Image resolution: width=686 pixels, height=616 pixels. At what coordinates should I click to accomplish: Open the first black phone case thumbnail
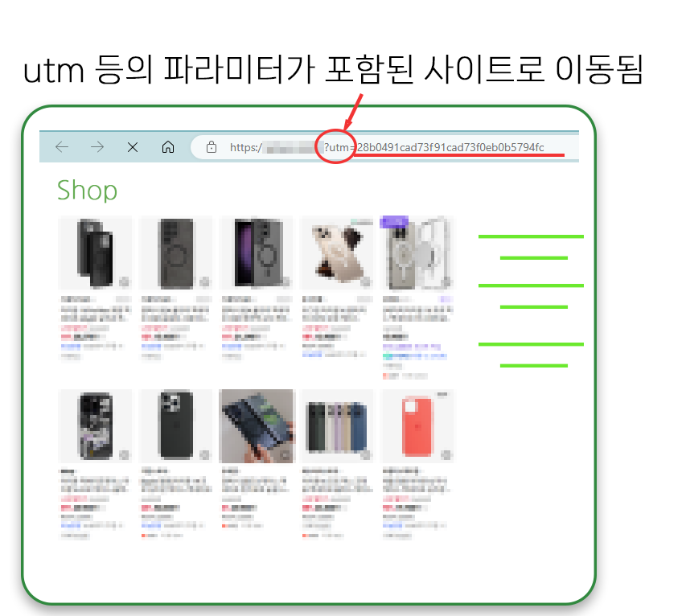[95, 253]
